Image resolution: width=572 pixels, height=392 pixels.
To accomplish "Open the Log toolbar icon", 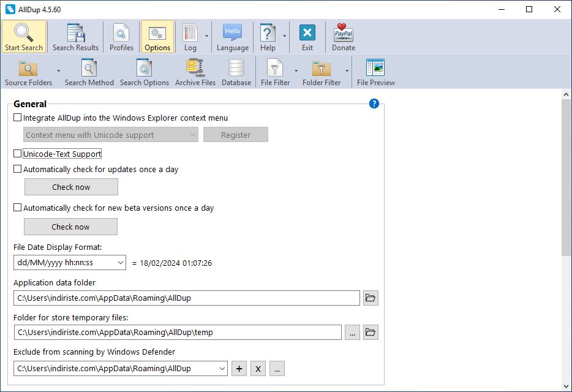I will pos(190,33).
